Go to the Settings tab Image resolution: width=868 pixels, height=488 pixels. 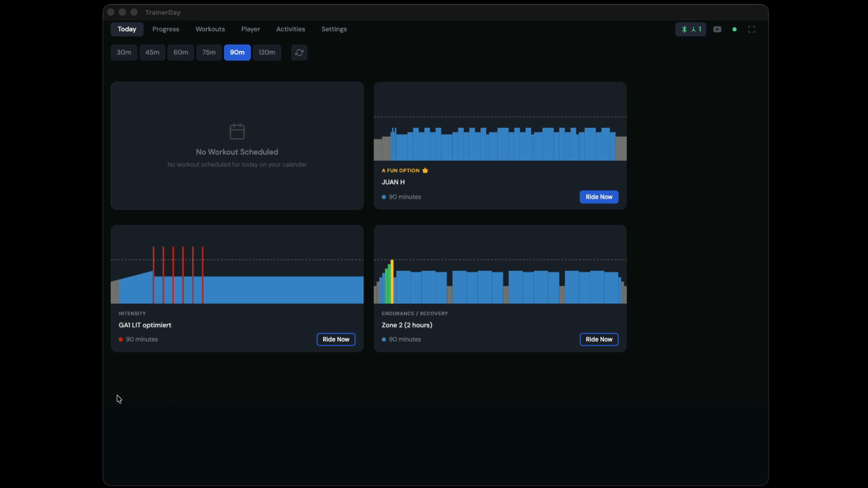[334, 29]
